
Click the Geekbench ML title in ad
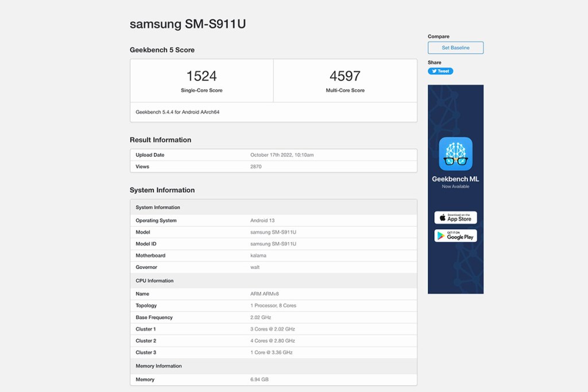click(455, 179)
